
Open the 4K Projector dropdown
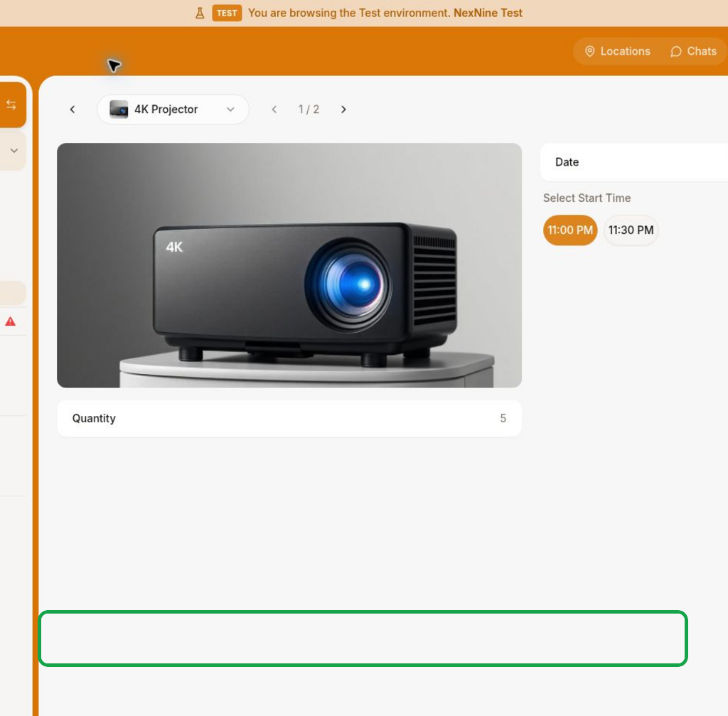pyautogui.click(x=173, y=109)
